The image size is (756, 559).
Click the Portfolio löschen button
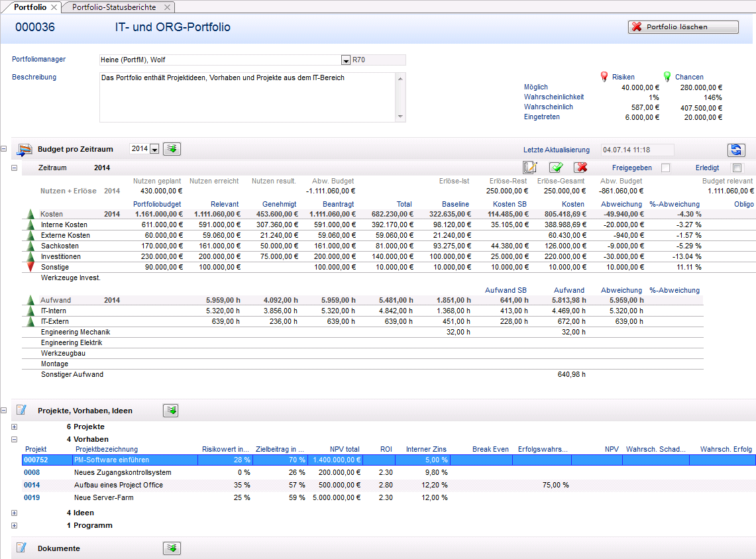click(683, 27)
